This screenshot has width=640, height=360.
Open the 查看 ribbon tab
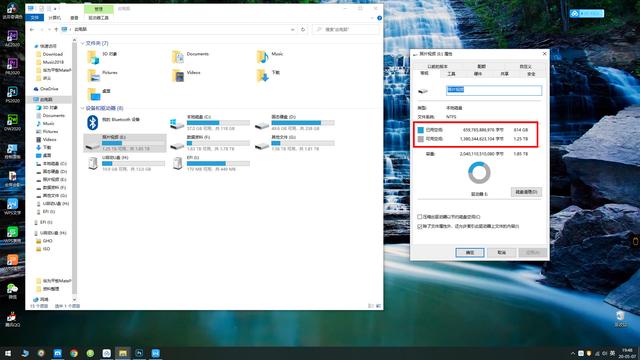coord(74,18)
